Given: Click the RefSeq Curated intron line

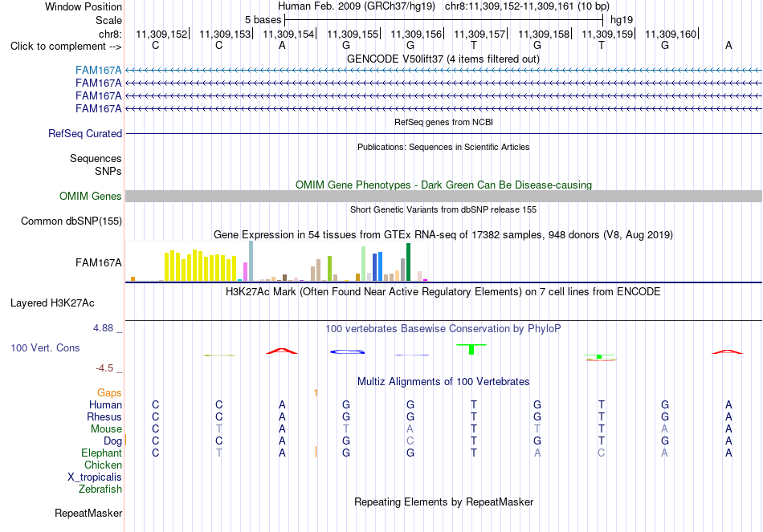Looking at the screenshot, I should tap(443, 133).
